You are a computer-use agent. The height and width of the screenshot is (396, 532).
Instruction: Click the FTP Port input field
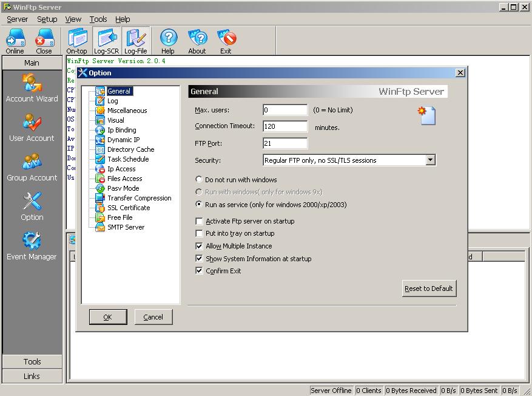[285, 143]
